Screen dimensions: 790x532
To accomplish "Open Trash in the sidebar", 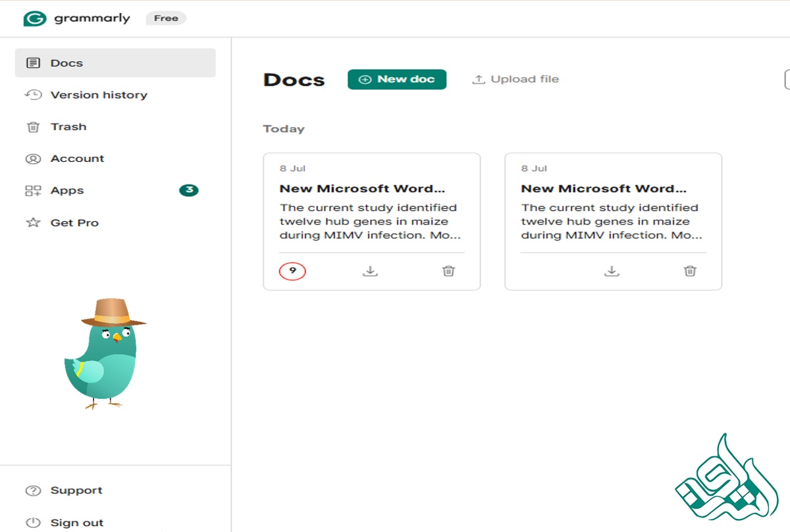I will [68, 126].
